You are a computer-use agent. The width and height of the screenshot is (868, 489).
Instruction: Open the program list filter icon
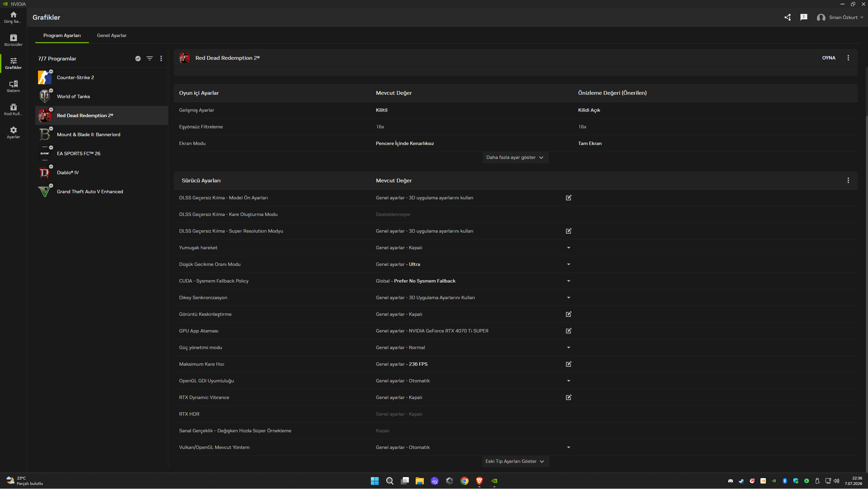pos(150,58)
